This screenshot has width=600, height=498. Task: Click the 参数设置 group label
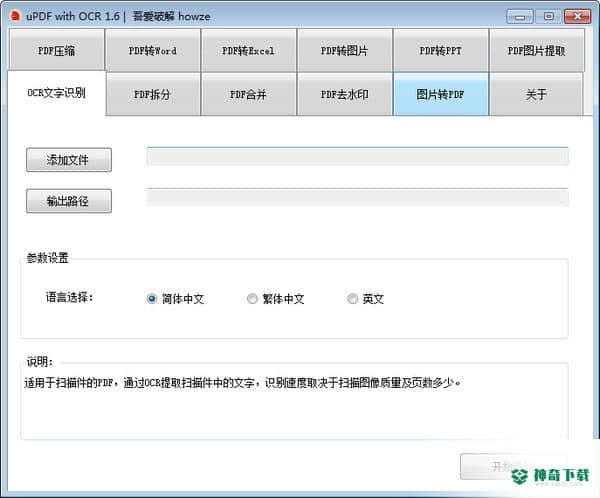coord(47,258)
